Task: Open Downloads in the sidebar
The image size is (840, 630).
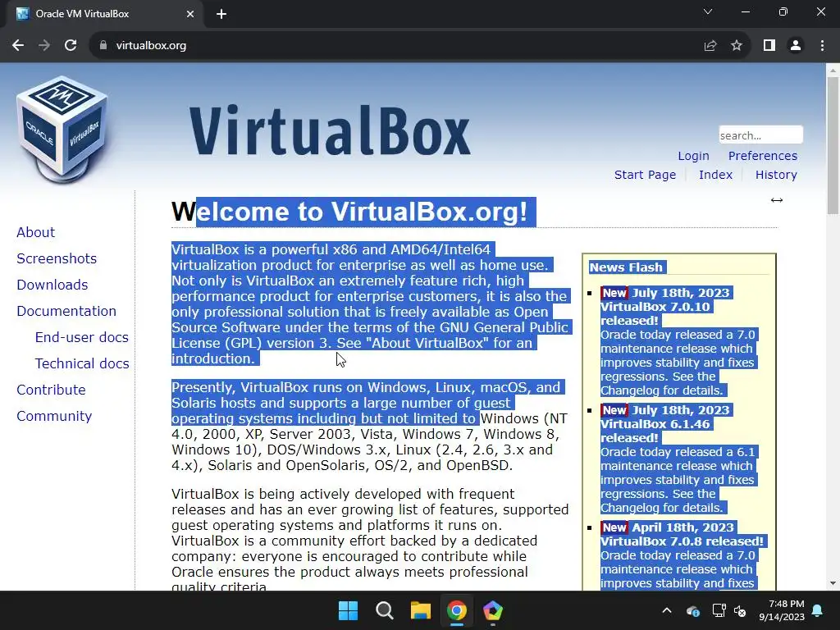Action: coord(52,285)
